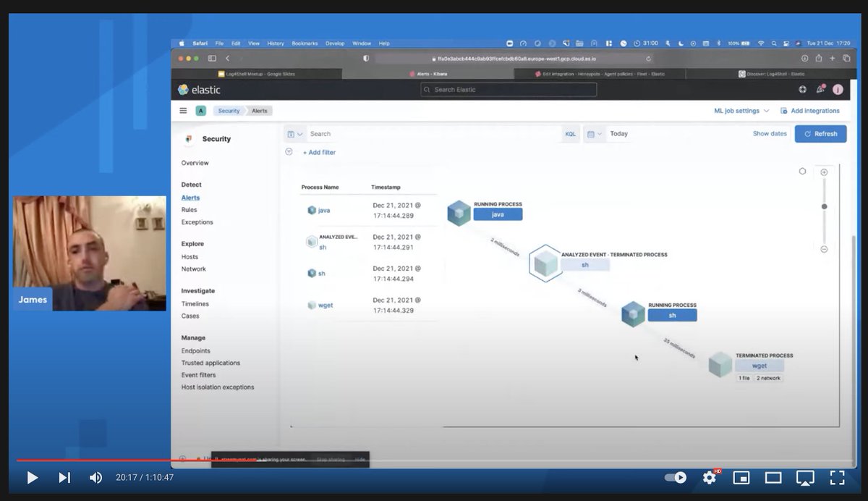Skip to the next video

pyautogui.click(x=64, y=478)
